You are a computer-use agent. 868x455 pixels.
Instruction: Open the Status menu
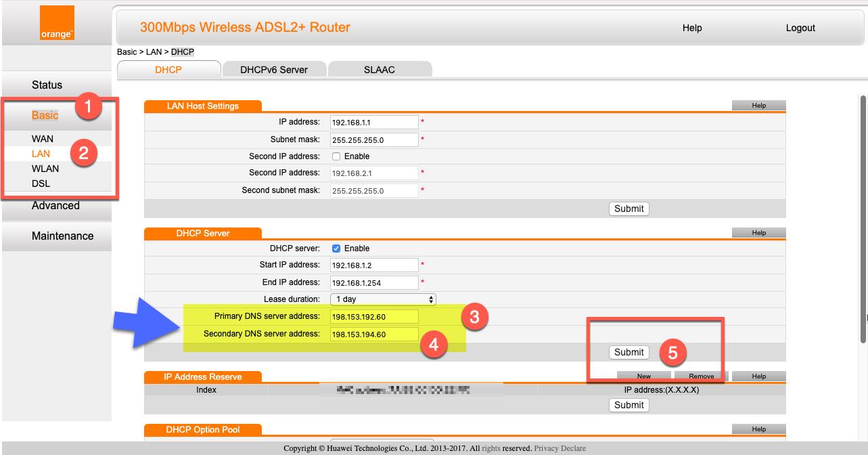coord(47,85)
